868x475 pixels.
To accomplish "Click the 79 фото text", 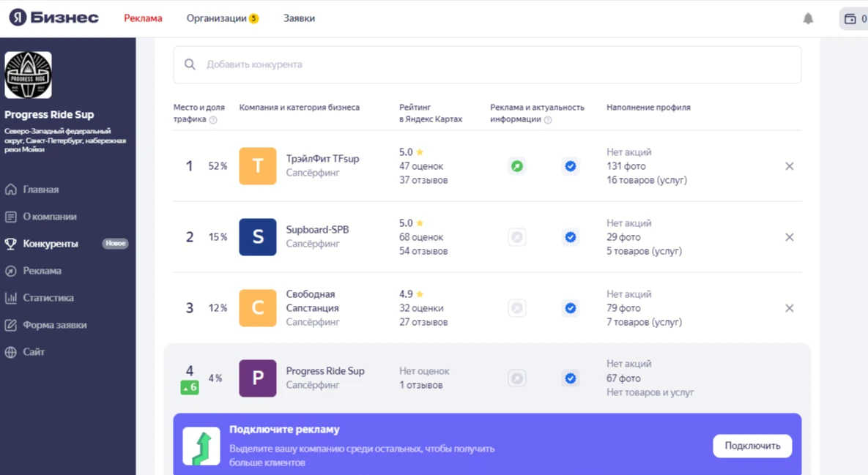I will (x=623, y=308).
